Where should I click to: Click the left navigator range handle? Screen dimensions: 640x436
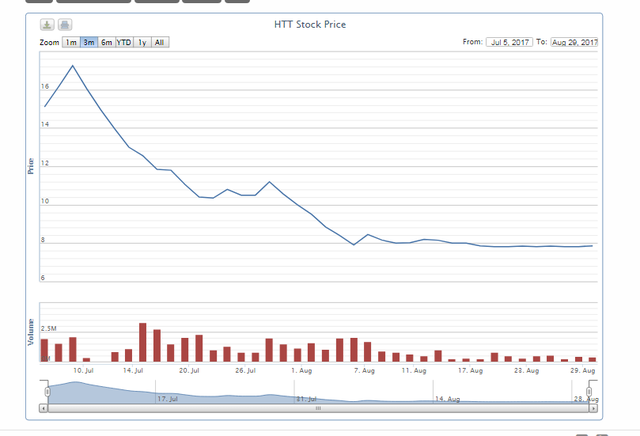(43, 391)
